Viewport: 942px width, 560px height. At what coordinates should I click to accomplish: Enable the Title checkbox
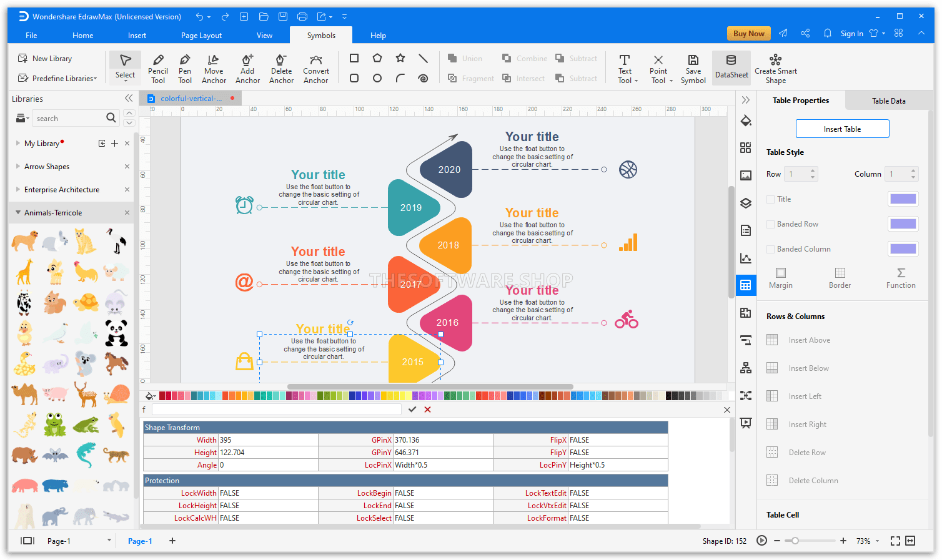(771, 199)
